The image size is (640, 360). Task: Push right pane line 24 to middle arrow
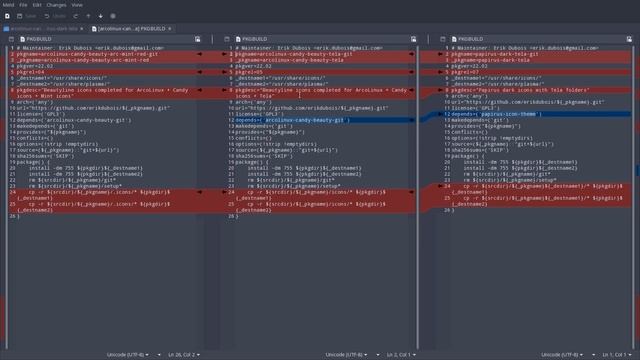click(x=440, y=186)
